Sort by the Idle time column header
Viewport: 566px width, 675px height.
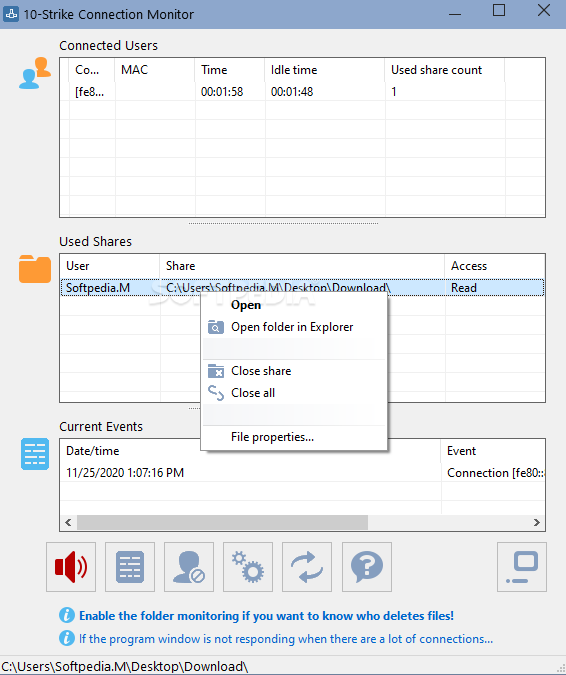coord(325,70)
